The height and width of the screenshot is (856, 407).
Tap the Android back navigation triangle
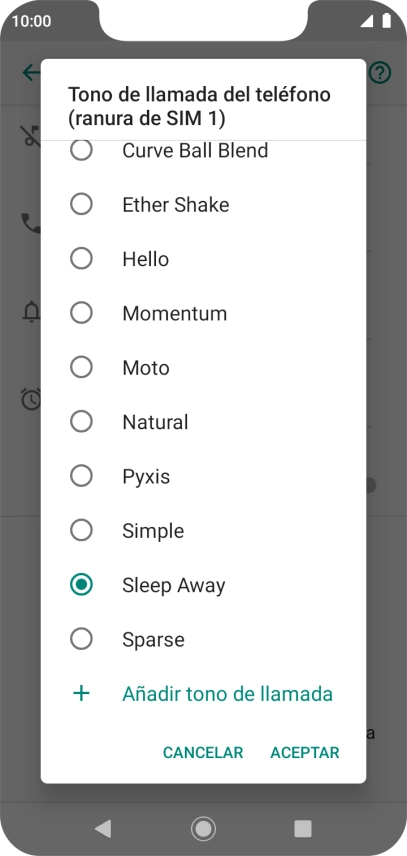[103, 828]
